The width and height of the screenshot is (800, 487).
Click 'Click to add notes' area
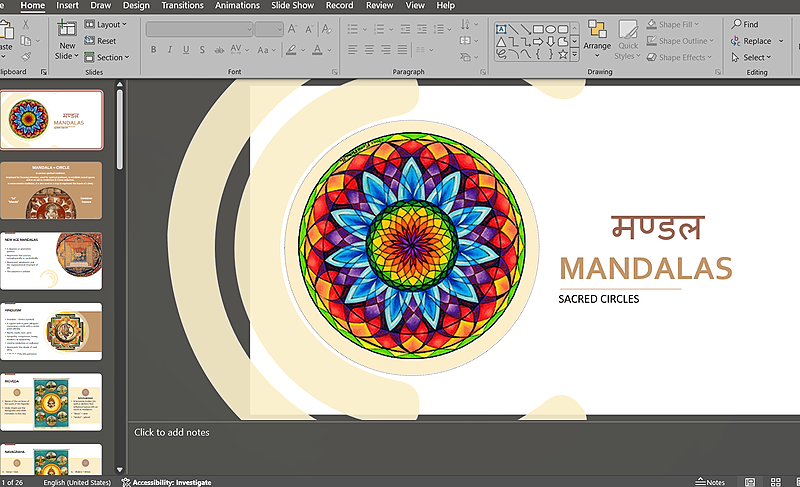[x=172, y=432]
